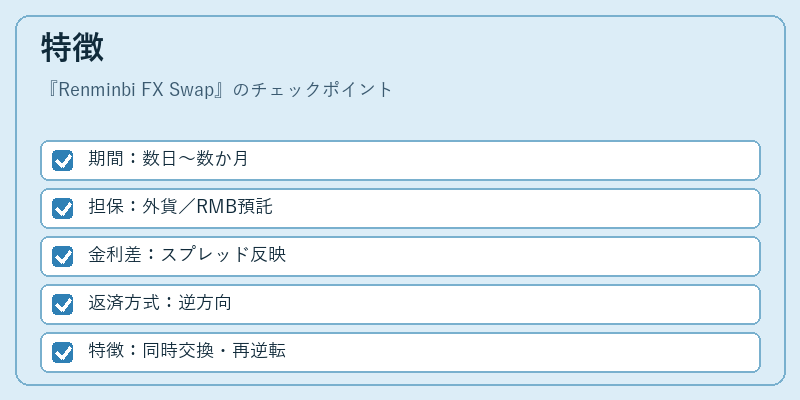Click the スプレッド word in 金利差 row
Image resolution: width=800 pixels, height=400 pixels.
pos(205,255)
